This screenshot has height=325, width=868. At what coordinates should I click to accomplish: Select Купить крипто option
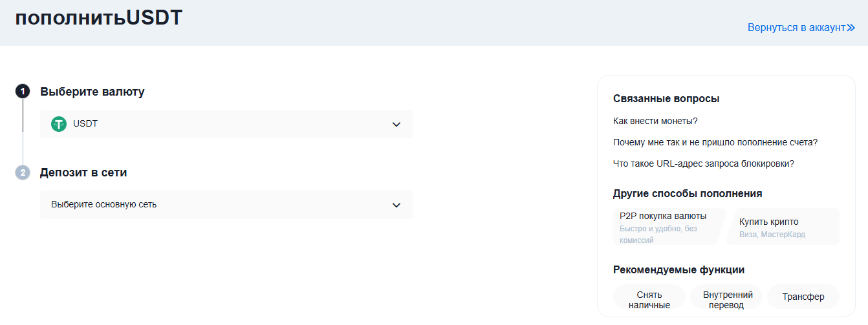click(782, 226)
